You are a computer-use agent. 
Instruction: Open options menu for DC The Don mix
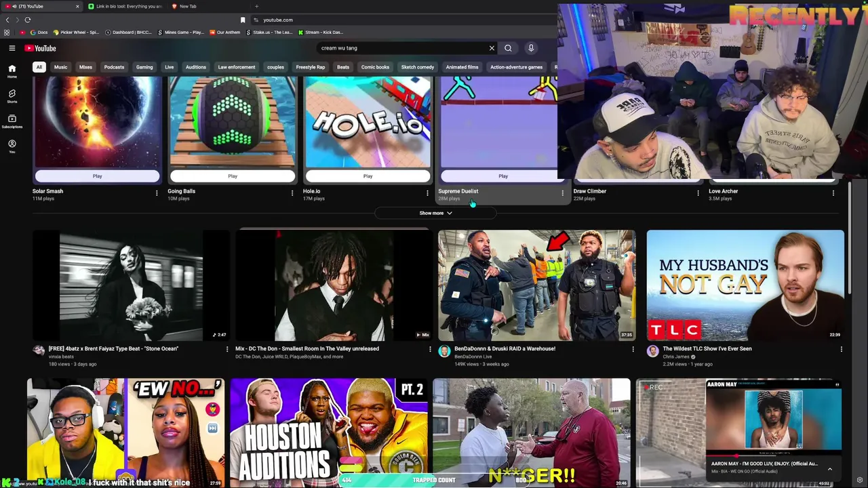coord(430,349)
